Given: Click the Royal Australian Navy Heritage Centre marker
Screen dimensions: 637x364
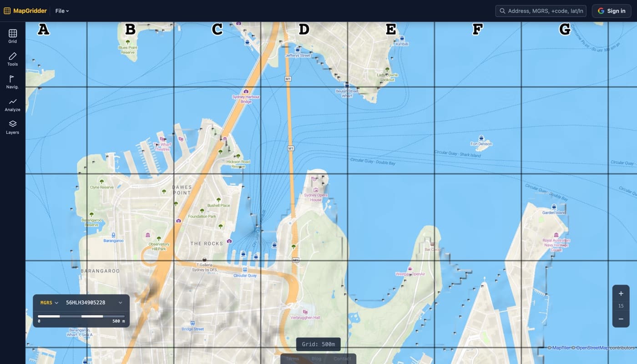Looking at the screenshot, I should point(556,235).
